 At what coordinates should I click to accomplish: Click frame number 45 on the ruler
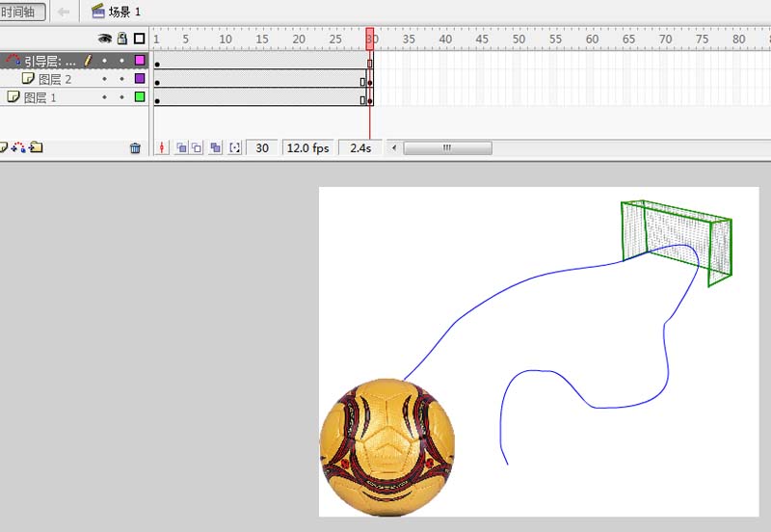[482, 39]
